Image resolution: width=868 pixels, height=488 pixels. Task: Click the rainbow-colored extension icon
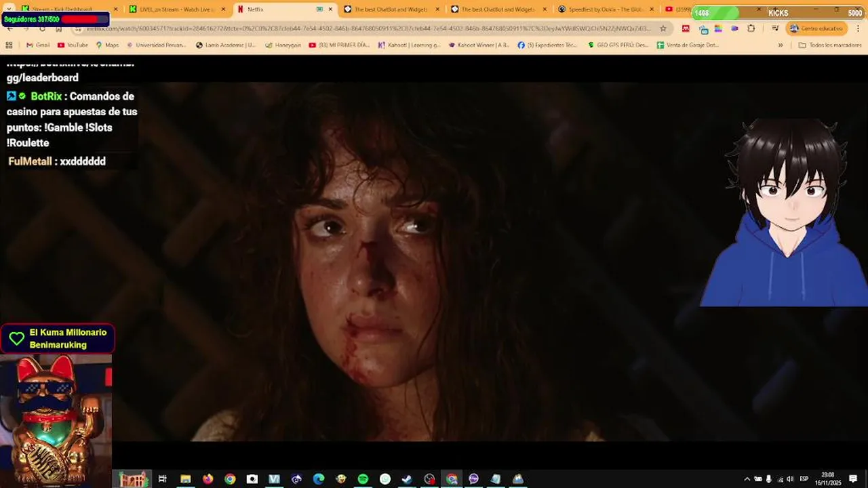point(718,28)
